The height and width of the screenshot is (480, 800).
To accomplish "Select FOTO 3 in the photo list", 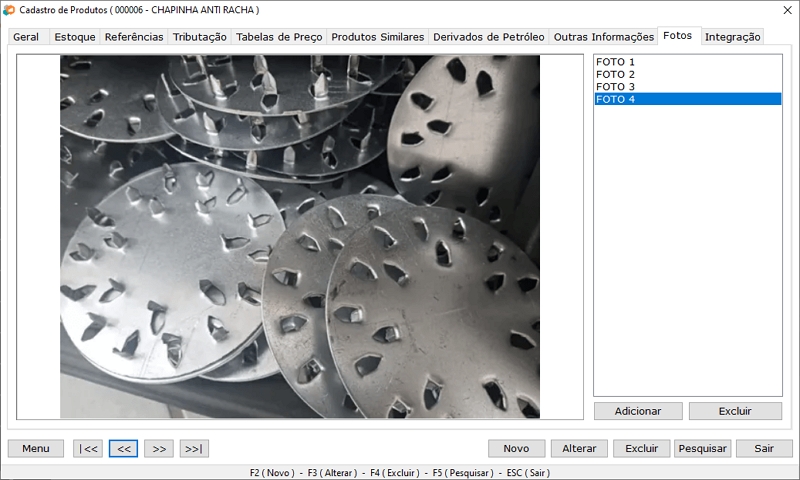I will click(615, 87).
